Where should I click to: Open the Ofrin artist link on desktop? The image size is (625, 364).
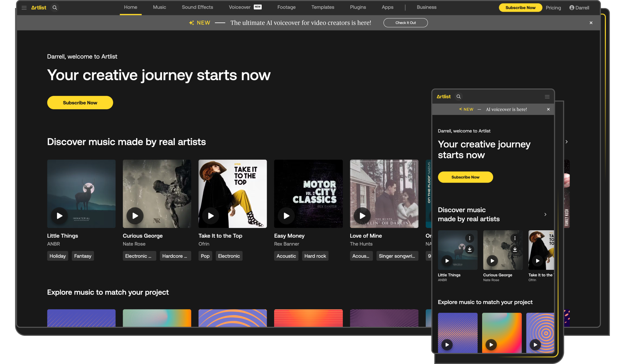pyautogui.click(x=204, y=244)
